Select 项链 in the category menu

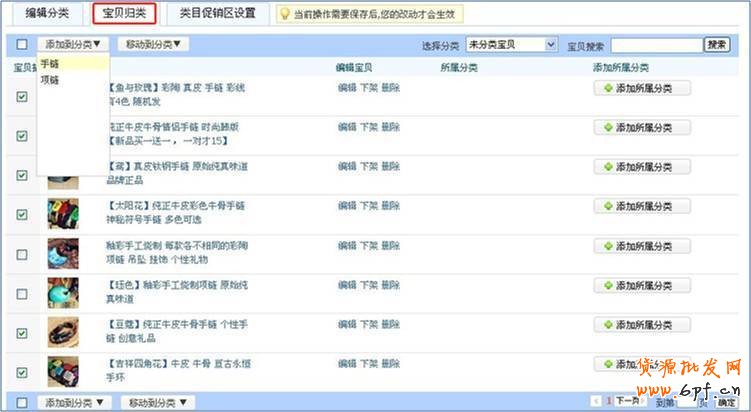click(50, 78)
